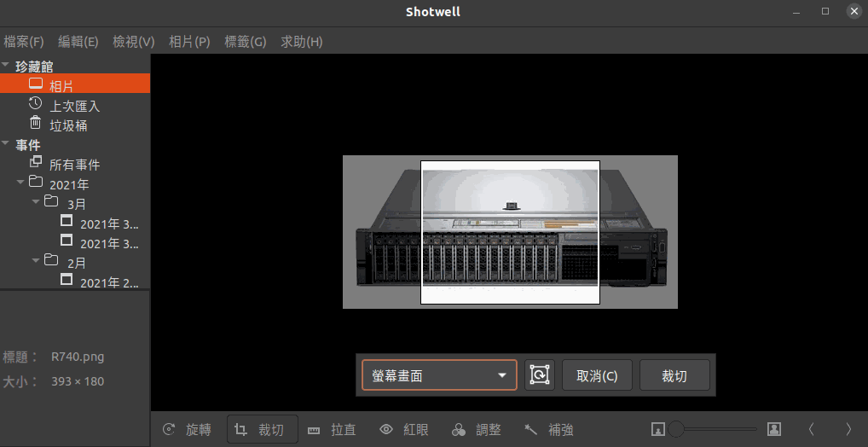Viewport: 868px width, 447px height.
Task: Open the 標籤(G) menu
Action: click(246, 42)
